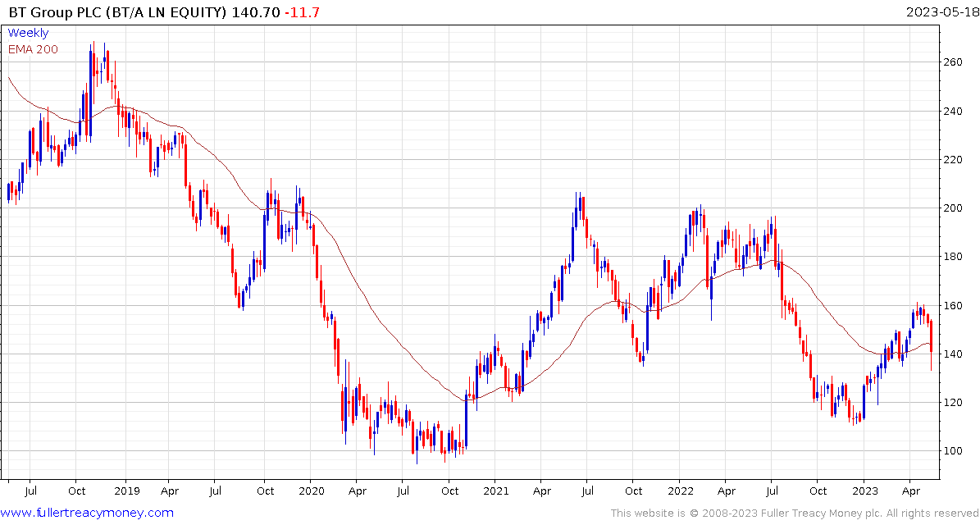Viewport: 980px width, 525px height.
Task: Click the 2020 year axis label
Action: tap(312, 491)
